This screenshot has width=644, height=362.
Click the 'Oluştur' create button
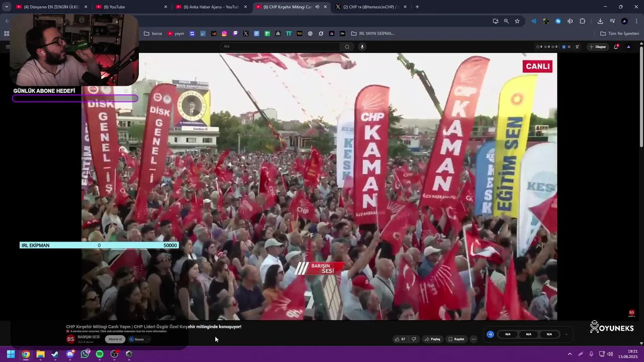point(598,47)
